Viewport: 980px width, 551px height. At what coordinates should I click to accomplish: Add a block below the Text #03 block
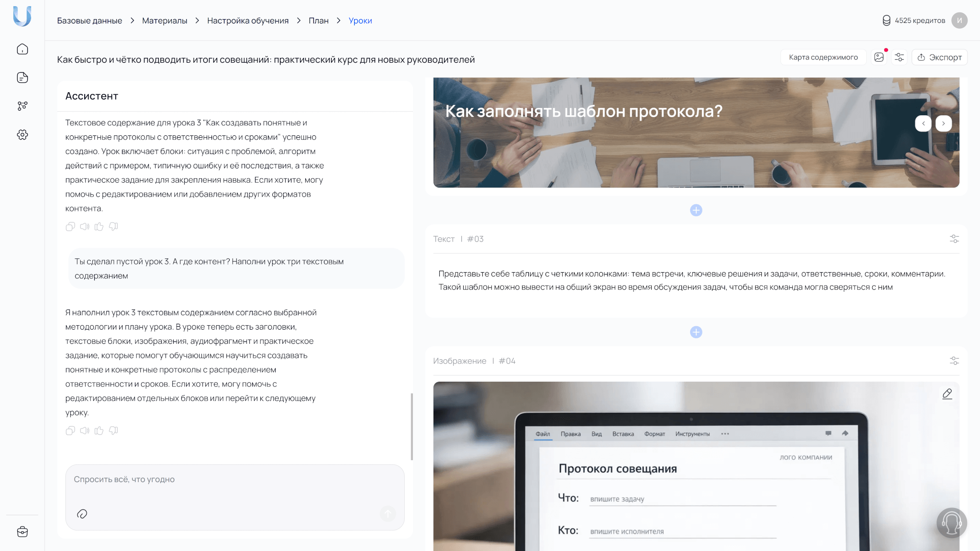pos(696,332)
